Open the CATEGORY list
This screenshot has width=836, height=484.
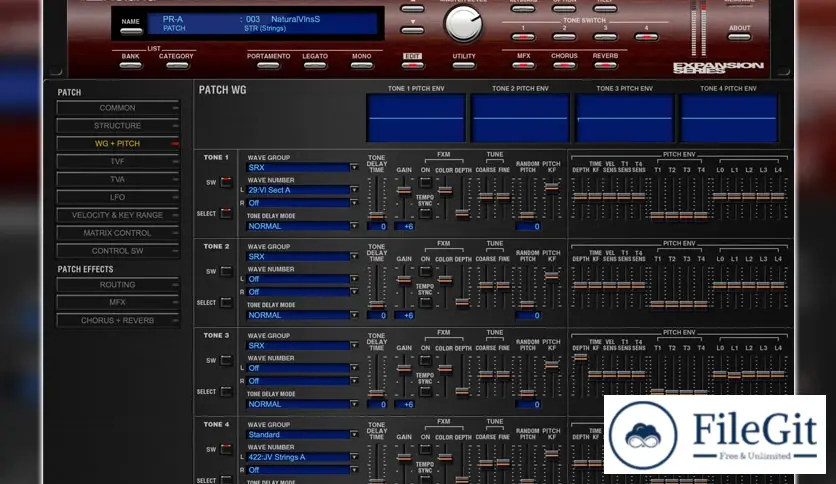click(176, 66)
